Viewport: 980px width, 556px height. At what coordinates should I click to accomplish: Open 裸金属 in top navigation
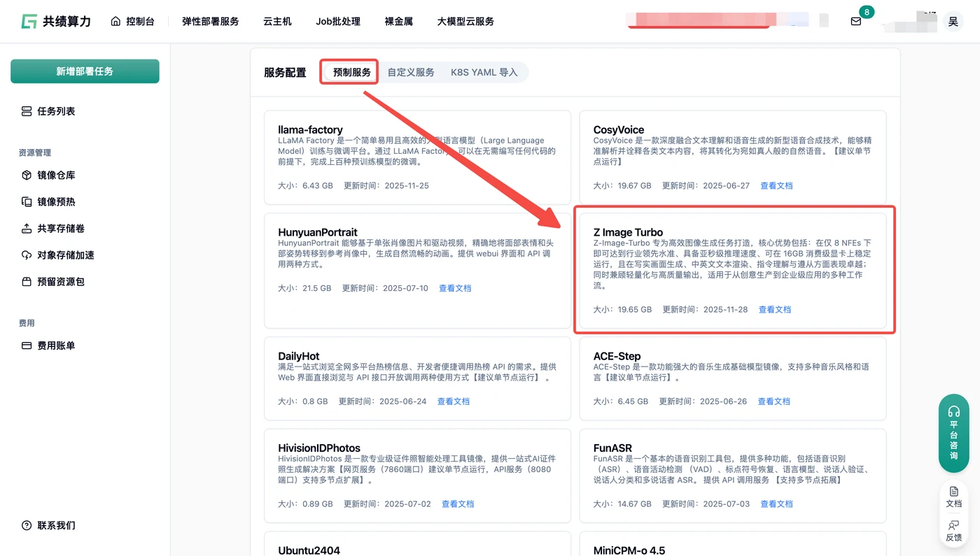(399, 21)
